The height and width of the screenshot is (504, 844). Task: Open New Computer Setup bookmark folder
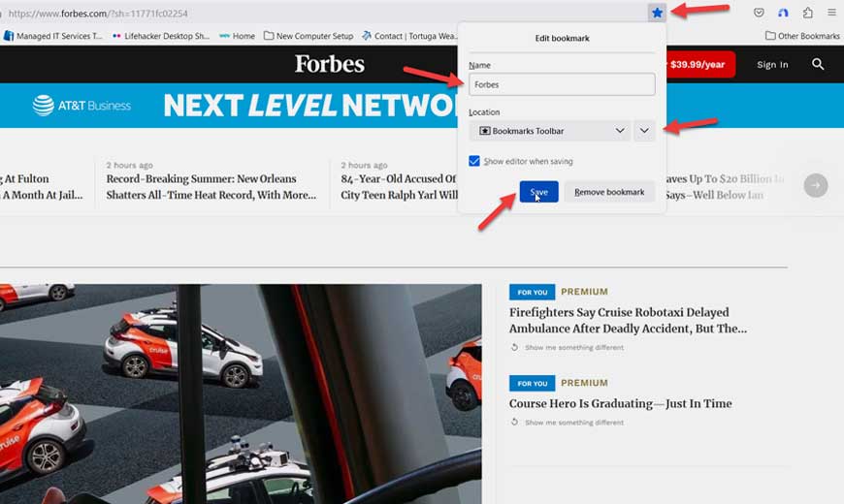pyautogui.click(x=308, y=36)
